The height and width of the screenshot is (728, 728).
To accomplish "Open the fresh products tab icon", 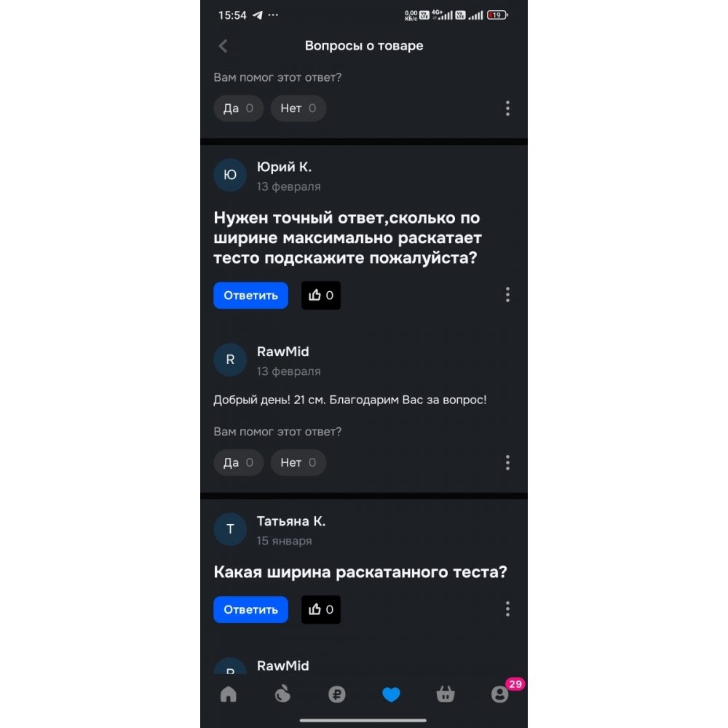I will click(282, 695).
